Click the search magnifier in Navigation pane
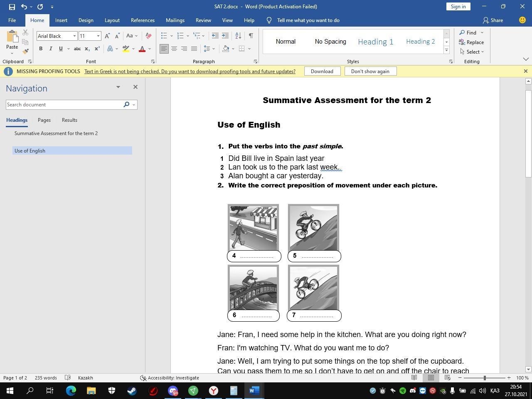Screen dimensions: 532x399 pyautogui.click(x=126, y=104)
